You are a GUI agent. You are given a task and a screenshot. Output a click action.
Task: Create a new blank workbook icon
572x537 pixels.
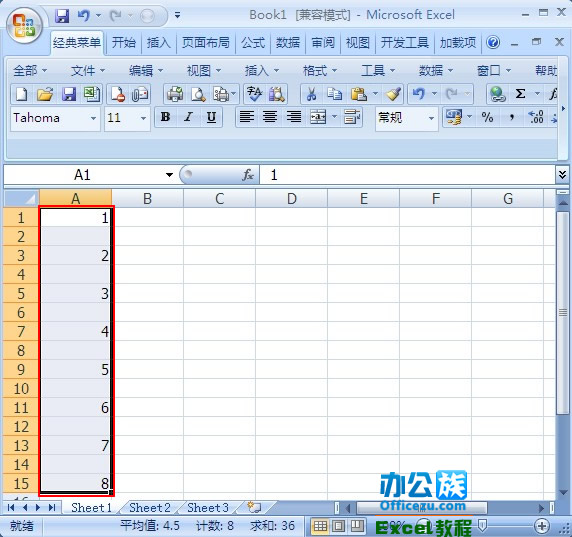(x=22, y=94)
